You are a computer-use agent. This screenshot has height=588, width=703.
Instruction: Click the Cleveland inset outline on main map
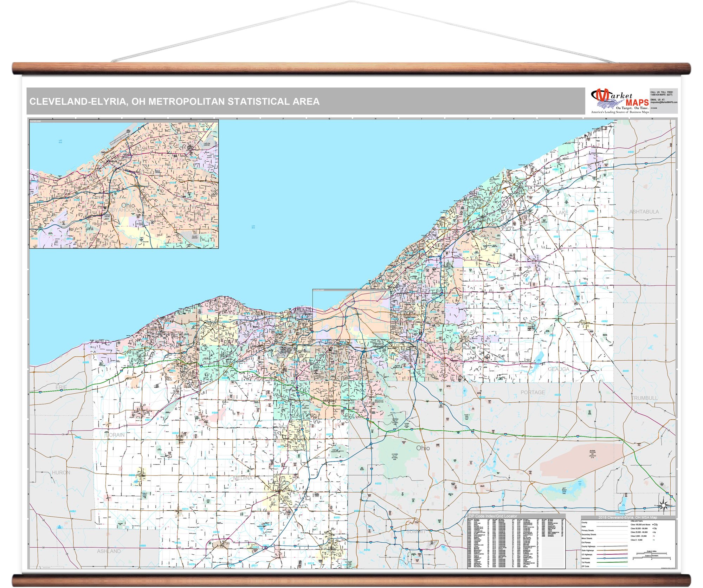(x=351, y=315)
